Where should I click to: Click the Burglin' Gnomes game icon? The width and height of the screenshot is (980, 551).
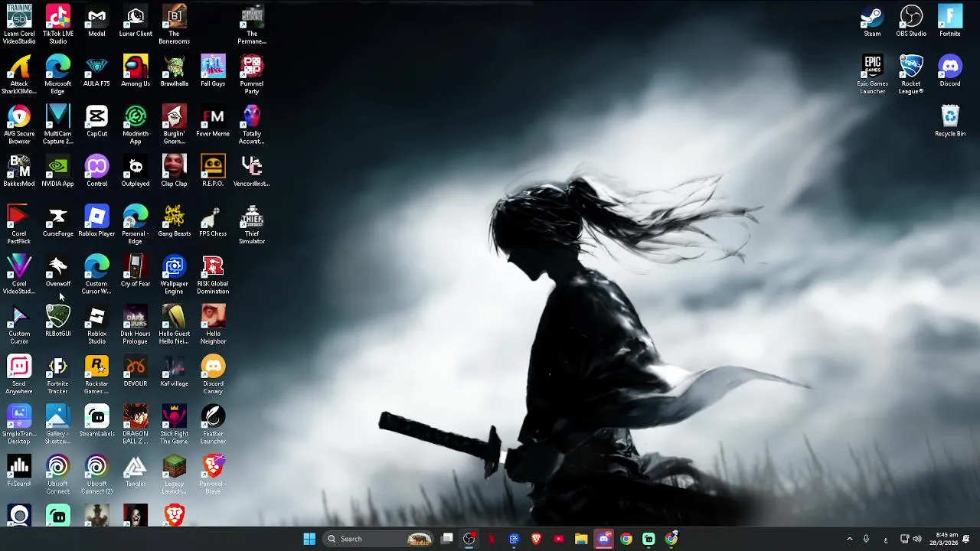174,124
